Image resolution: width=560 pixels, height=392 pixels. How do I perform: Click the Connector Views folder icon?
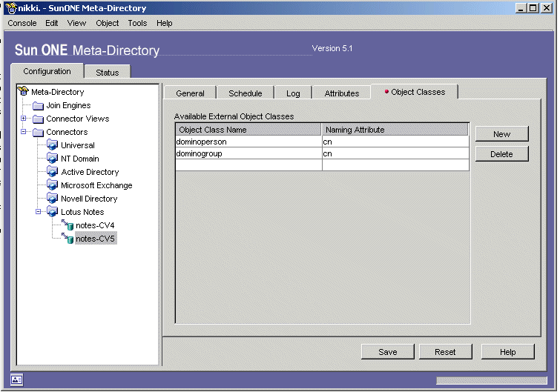tap(39, 119)
